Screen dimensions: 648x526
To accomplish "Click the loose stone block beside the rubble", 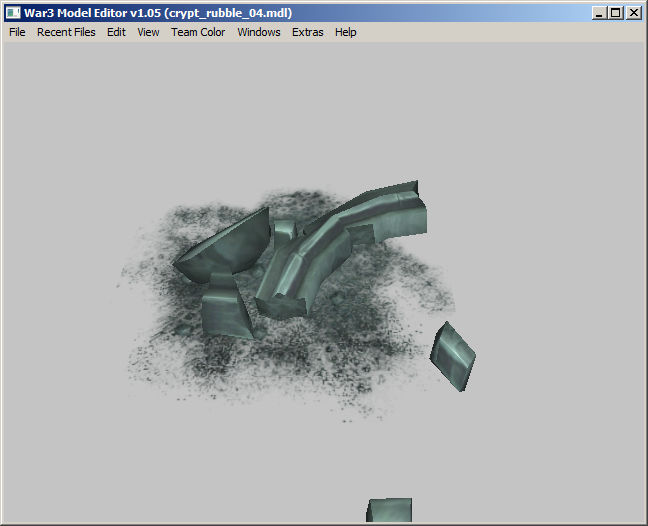I will 453,357.
